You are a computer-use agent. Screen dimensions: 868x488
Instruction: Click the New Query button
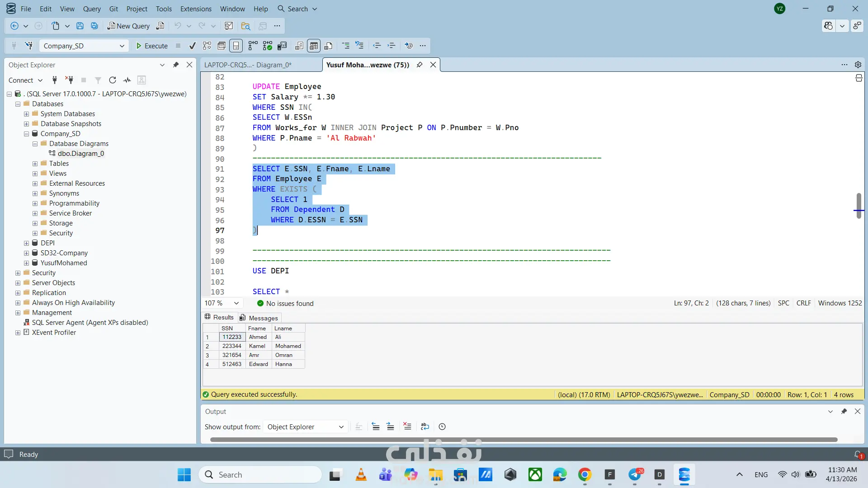click(x=128, y=26)
